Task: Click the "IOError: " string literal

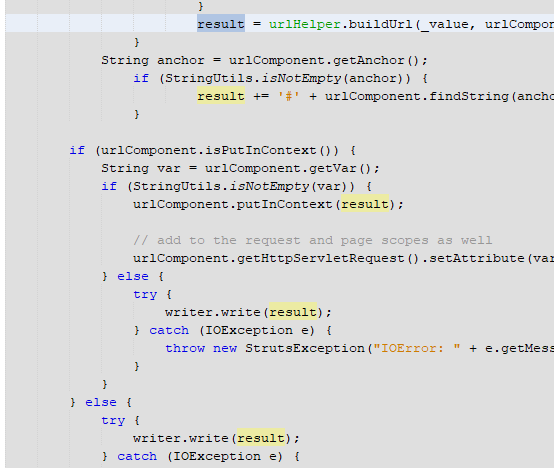Action: (x=417, y=349)
